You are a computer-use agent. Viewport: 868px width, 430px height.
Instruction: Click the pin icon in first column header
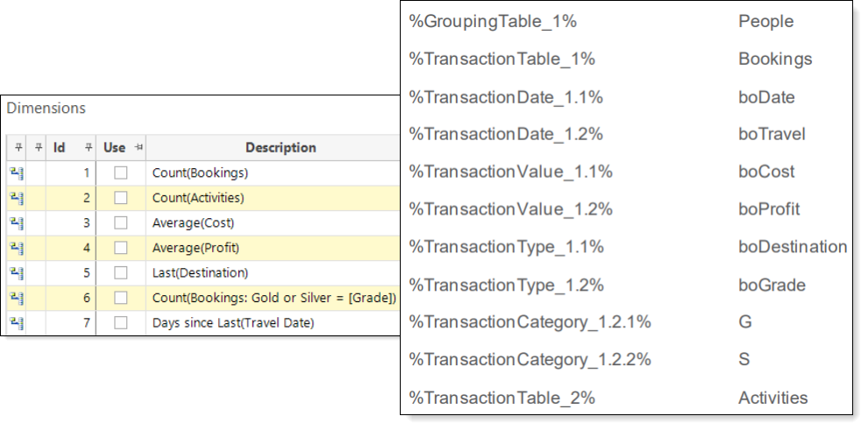[x=18, y=147]
